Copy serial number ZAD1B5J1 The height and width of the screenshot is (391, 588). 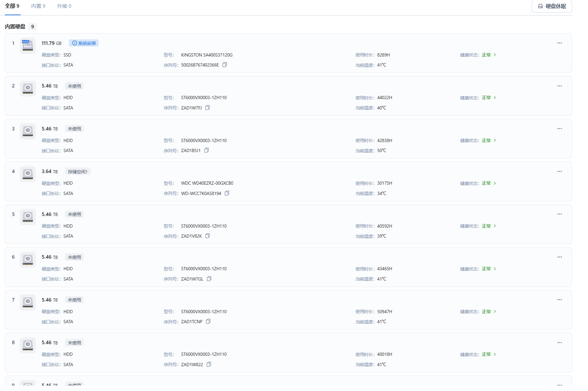click(x=207, y=150)
